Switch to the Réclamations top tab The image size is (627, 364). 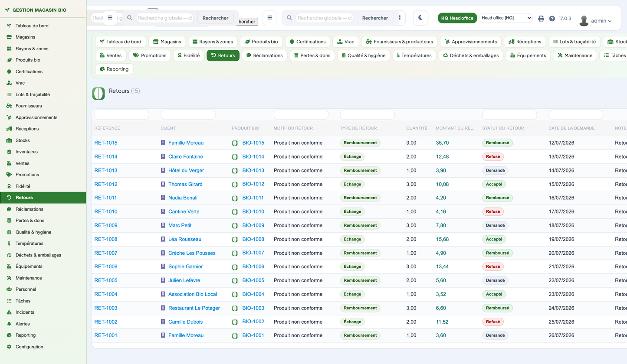click(x=265, y=55)
